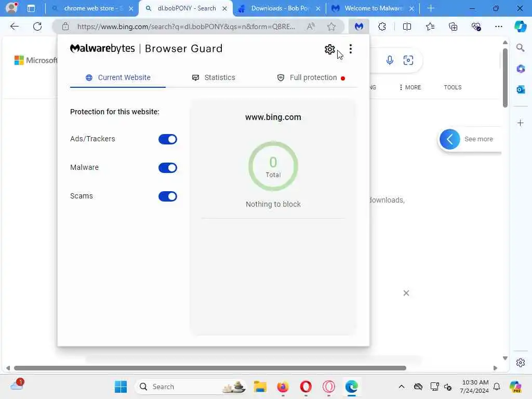Open Browser essentials heart icon
The height and width of the screenshot is (399, 532).
pos(476,26)
